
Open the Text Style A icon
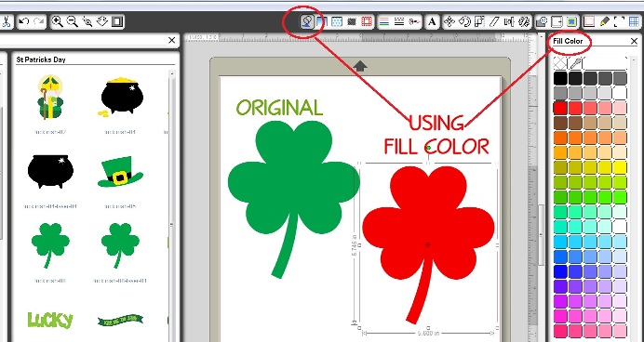click(432, 21)
